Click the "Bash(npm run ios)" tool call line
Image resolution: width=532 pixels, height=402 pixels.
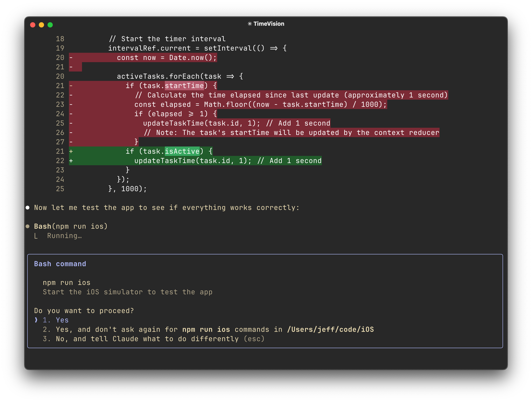pos(71,226)
